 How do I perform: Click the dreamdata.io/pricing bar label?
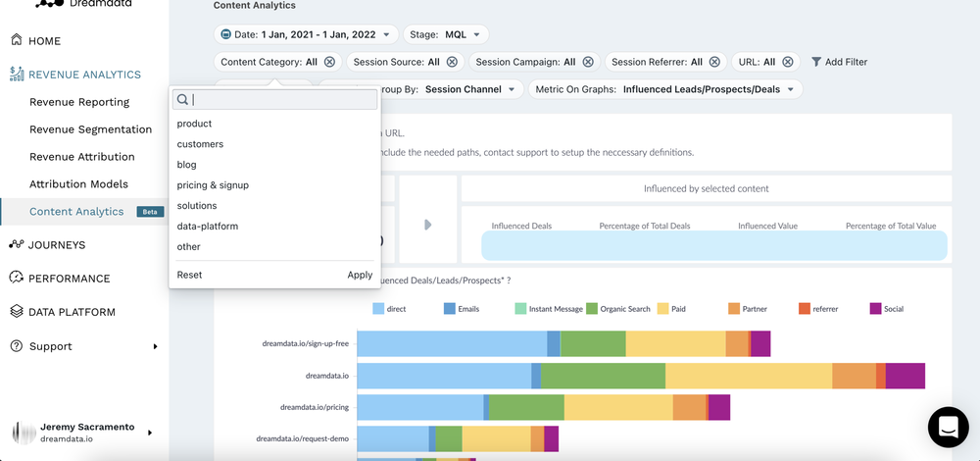pyautogui.click(x=315, y=407)
